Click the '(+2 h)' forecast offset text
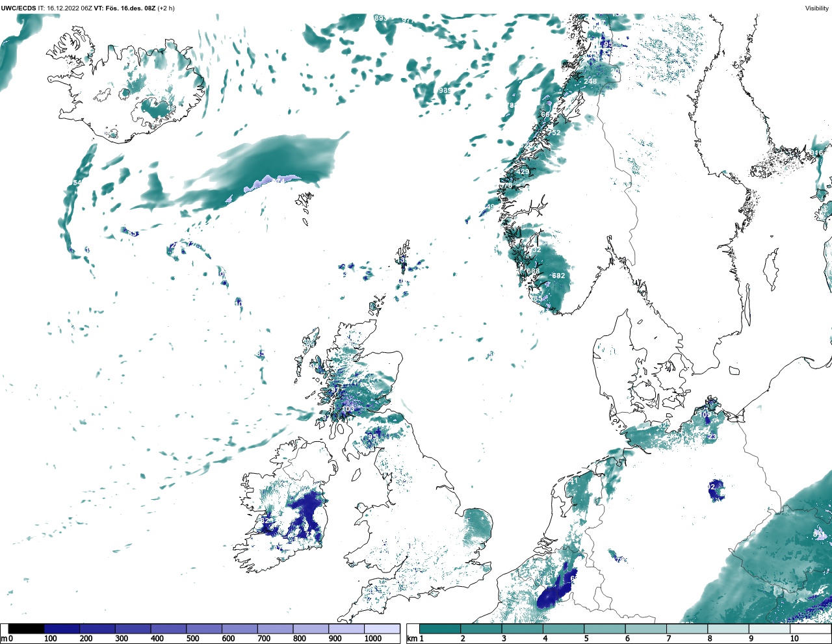 click(166, 8)
